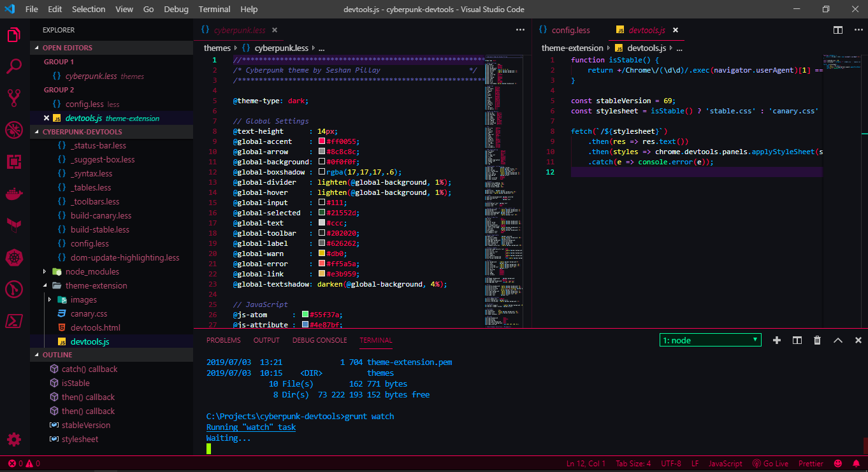This screenshot has width=868, height=472.
Task: Open the Extensions view
Action: click(14, 162)
